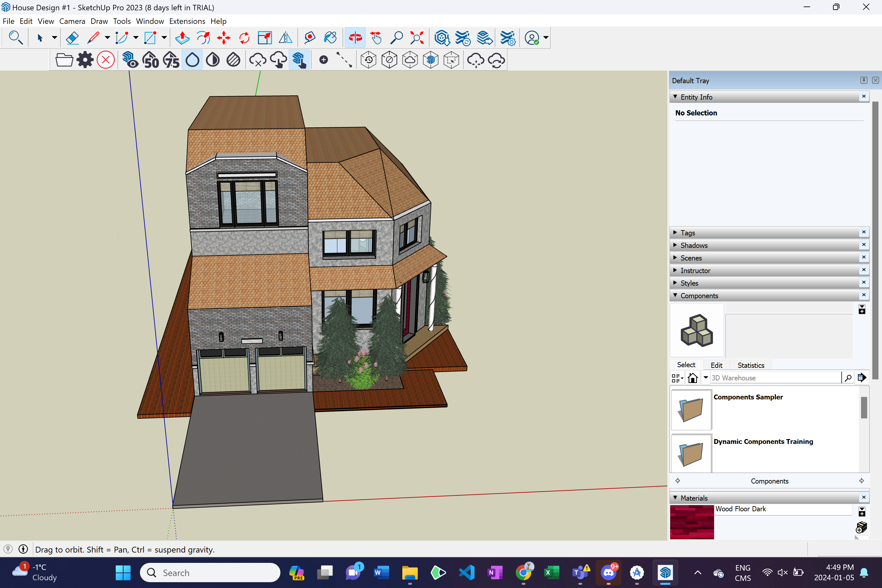Select the Eraser tool

coord(72,38)
